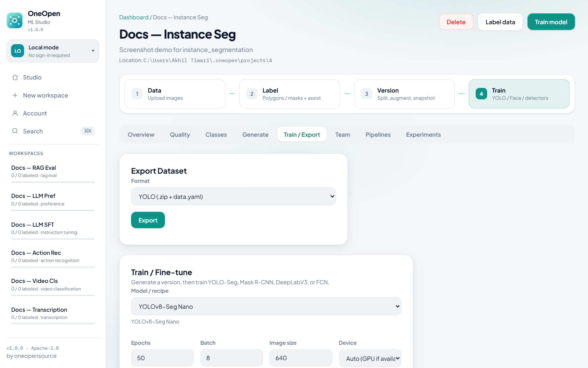
Task: Open Studio via the home icon
Action: coord(15,78)
